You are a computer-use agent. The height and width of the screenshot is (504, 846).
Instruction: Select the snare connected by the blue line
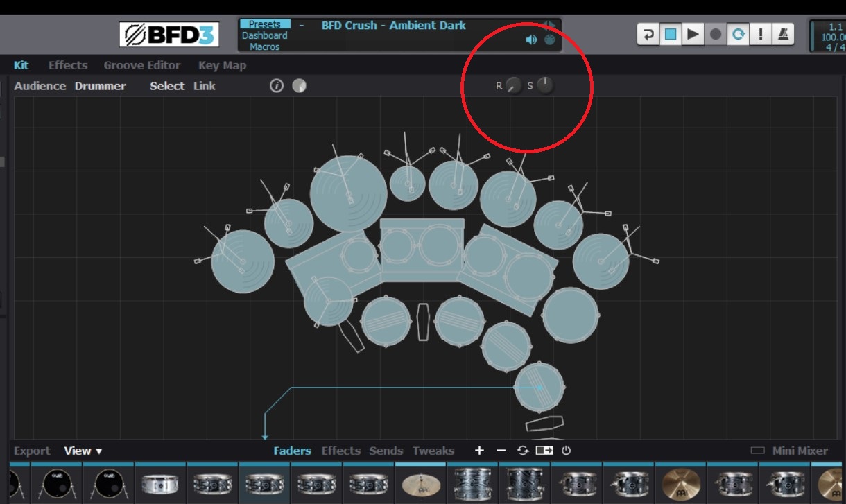coord(539,387)
